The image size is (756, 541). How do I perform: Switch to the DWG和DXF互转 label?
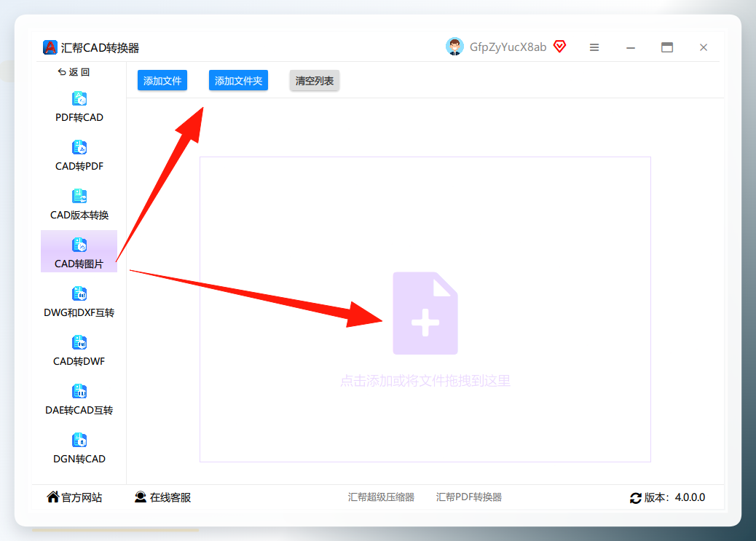tap(79, 312)
